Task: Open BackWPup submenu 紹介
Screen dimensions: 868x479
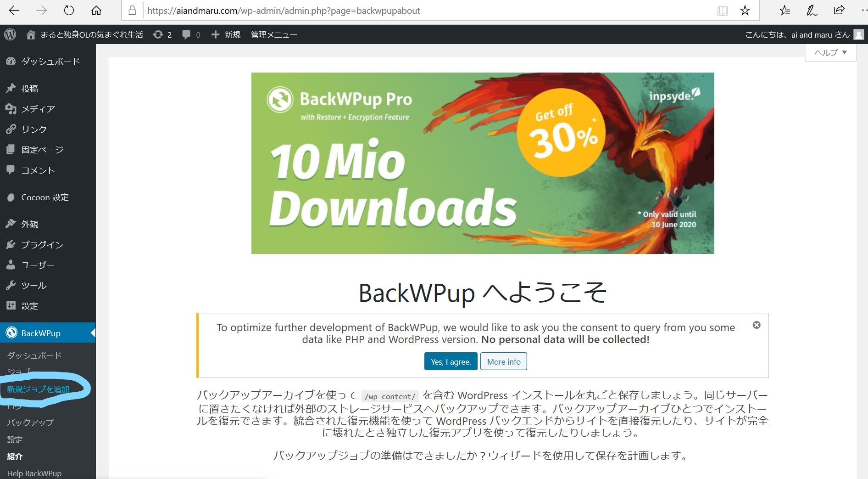Action: (x=15, y=456)
